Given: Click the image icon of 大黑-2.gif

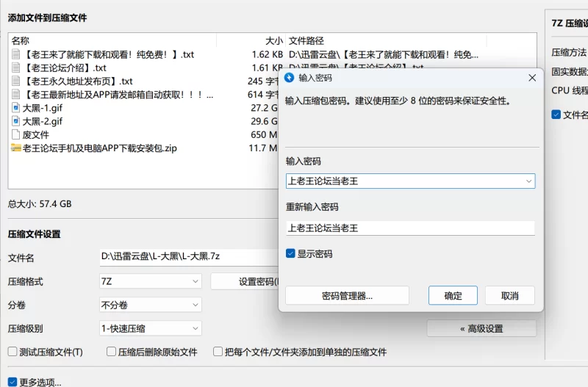Looking at the screenshot, I should (15, 121).
